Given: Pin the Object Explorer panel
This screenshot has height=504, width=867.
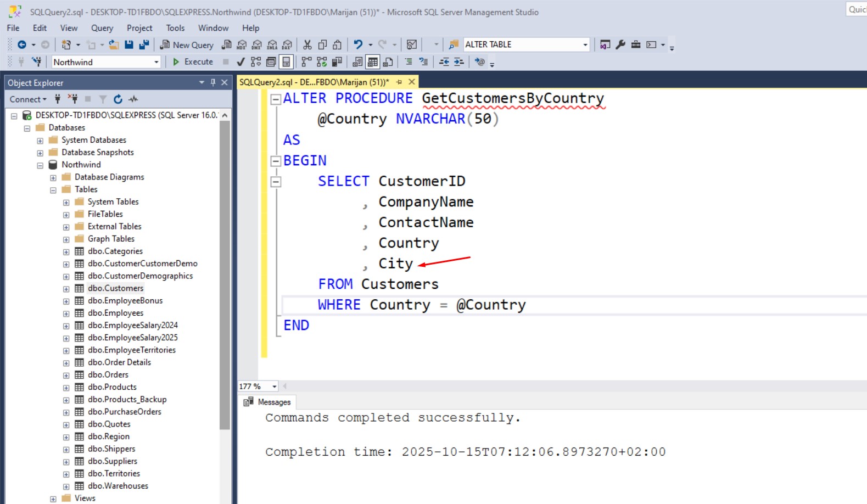Looking at the screenshot, I should click(x=213, y=83).
